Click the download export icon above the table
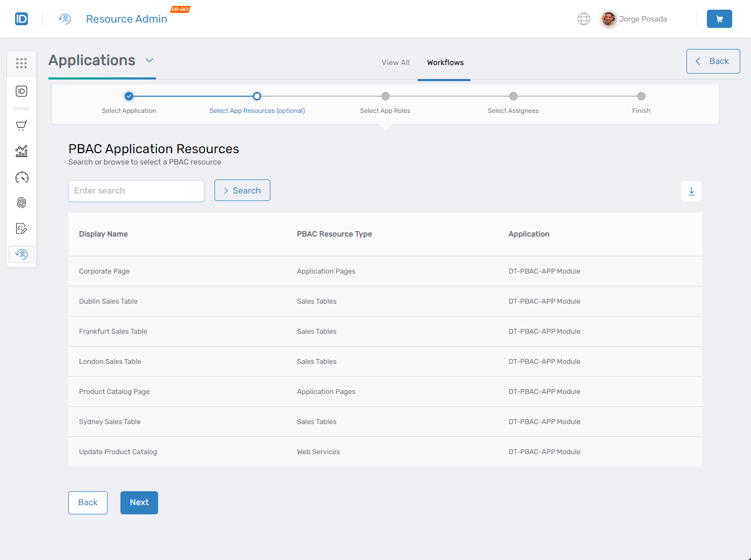 [691, 191]
